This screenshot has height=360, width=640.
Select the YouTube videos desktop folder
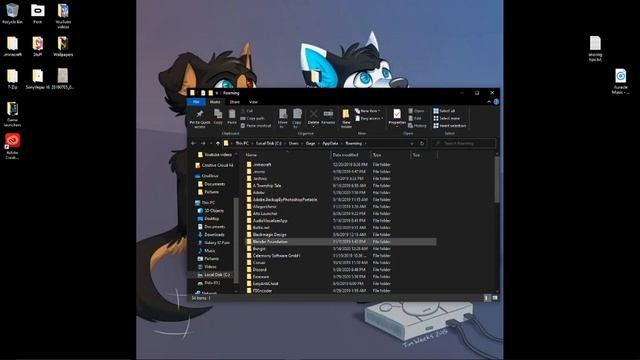(63, 16)
